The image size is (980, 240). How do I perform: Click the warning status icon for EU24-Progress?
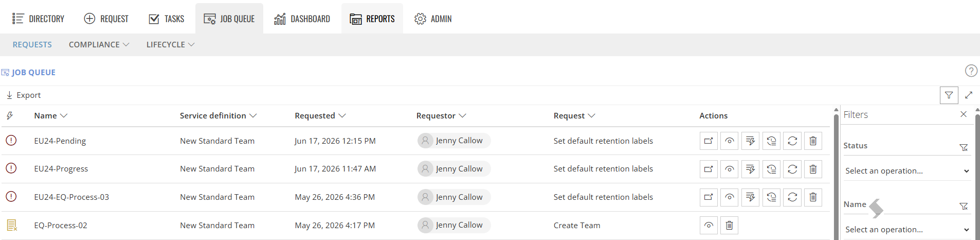click(11, 168)
